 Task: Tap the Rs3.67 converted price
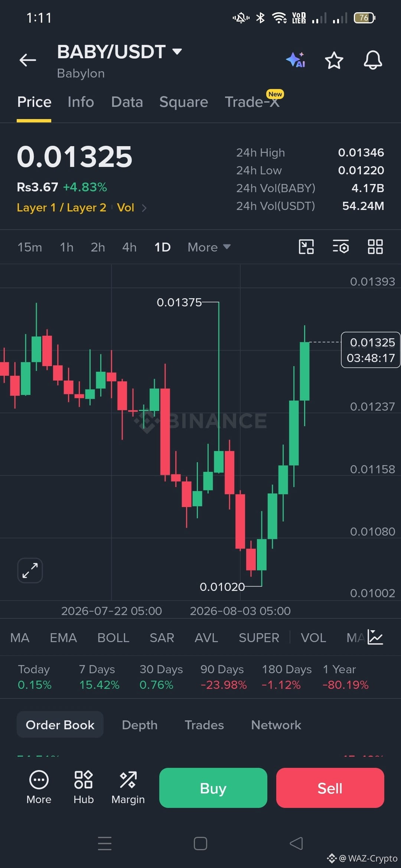38,187
